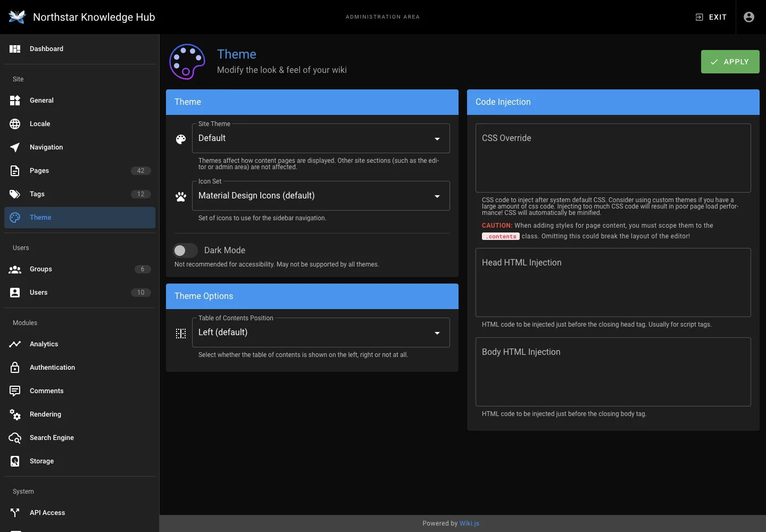Click the Users account box icon
Image resolution: width=766 pixels, height=532 pixels.
click(x=15, y=293)
